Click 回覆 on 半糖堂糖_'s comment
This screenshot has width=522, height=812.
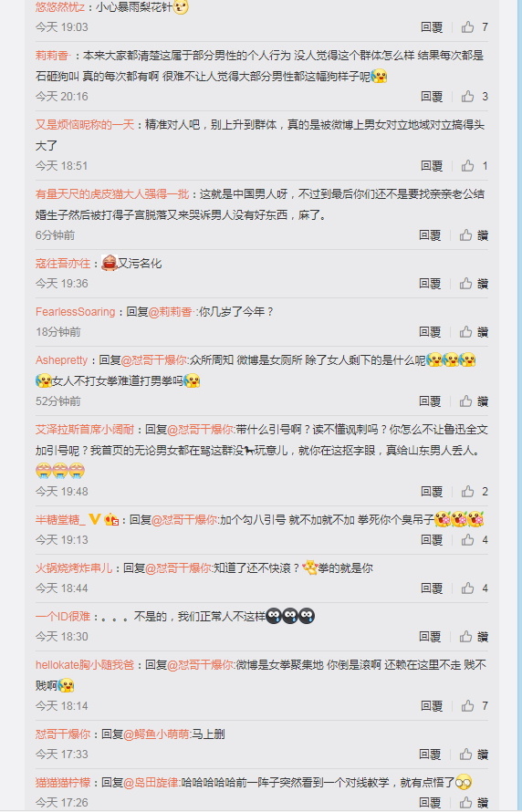click(432, 539)
